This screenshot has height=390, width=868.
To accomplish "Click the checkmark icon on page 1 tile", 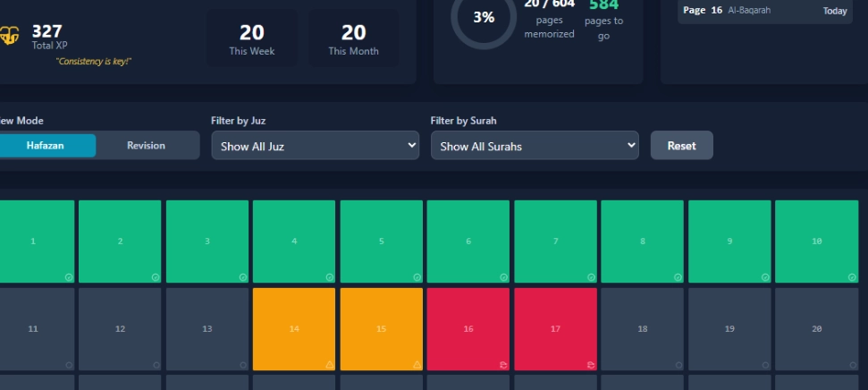I will click(69, 277).
